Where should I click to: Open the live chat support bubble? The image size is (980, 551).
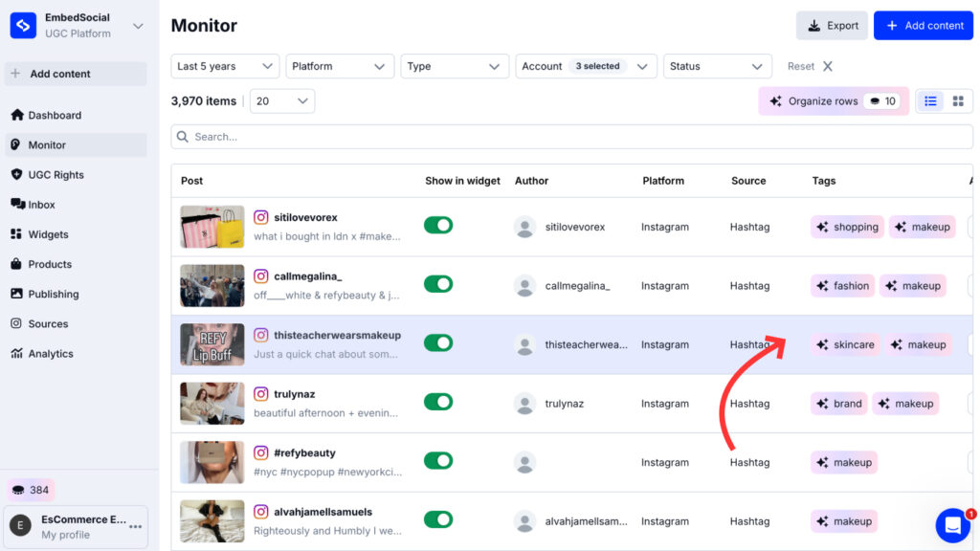coord(953,525)
